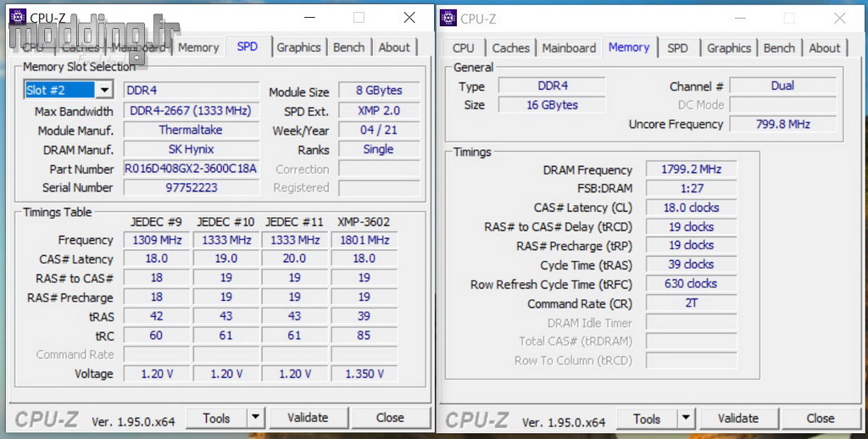This screenshot has height=439, width=868.
Task: Open the Mainboard tab in right CPU-Z window
Action: click(569, 48)
